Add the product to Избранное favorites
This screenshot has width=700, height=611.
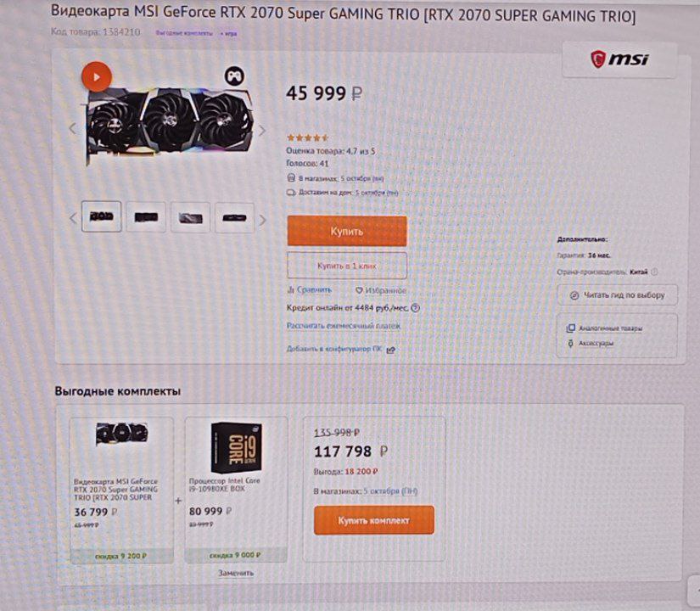point(381,290)
